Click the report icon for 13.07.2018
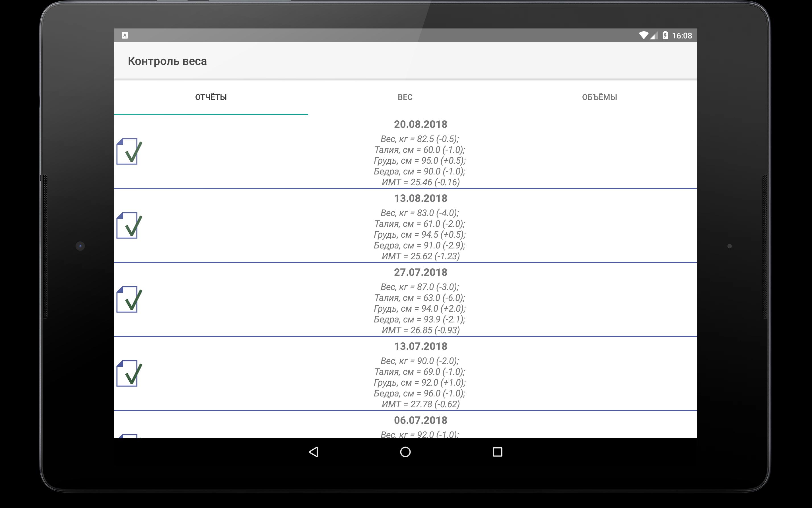The height and width of the screenshot is (508, 812). click(129, 373)
